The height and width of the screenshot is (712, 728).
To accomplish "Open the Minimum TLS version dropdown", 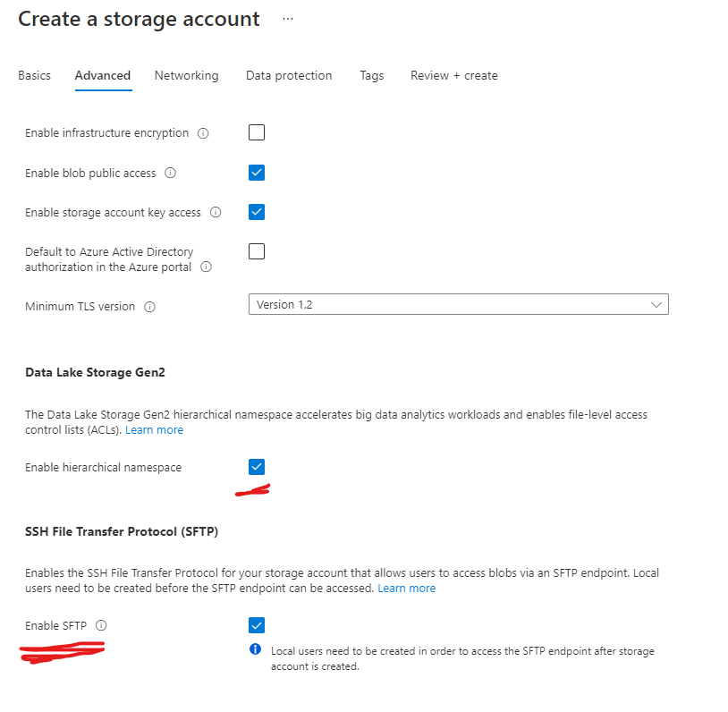I will (458, 304).
